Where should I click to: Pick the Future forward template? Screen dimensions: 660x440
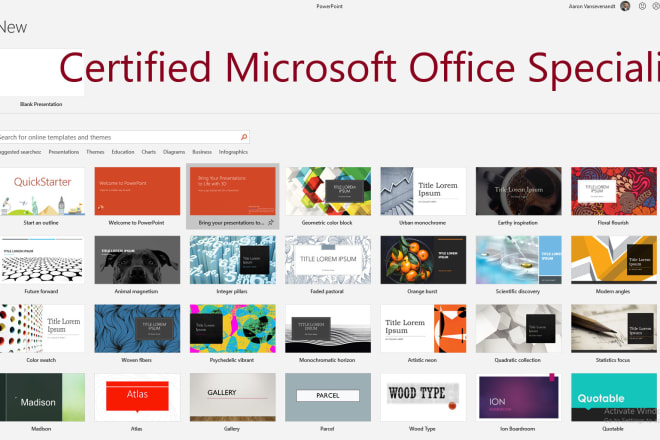point(41,260)
